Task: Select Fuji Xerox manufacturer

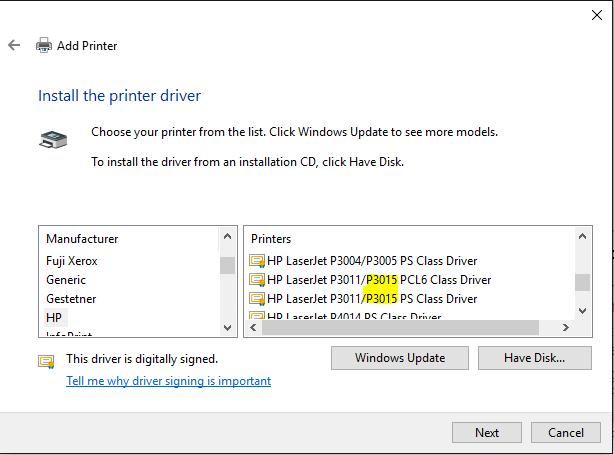Action: pos(72,261)
